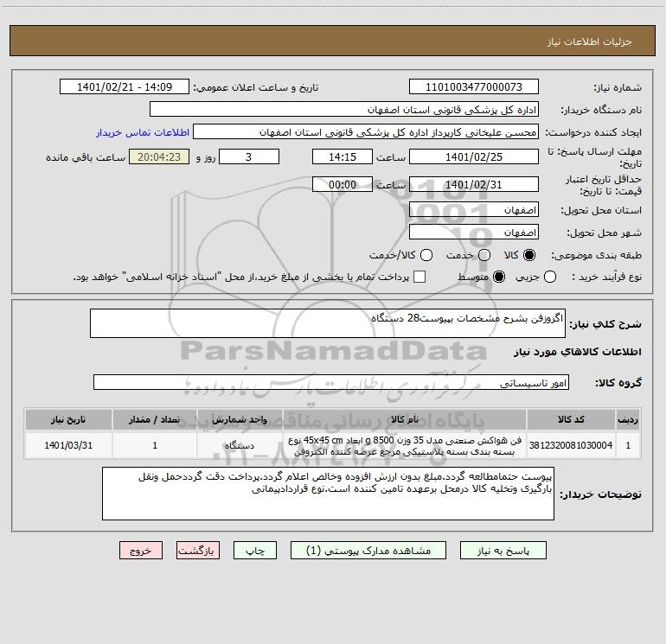This screenshot has height=644, width=666.
Task: Select the خدمت radio button
Action: point(484,255)
